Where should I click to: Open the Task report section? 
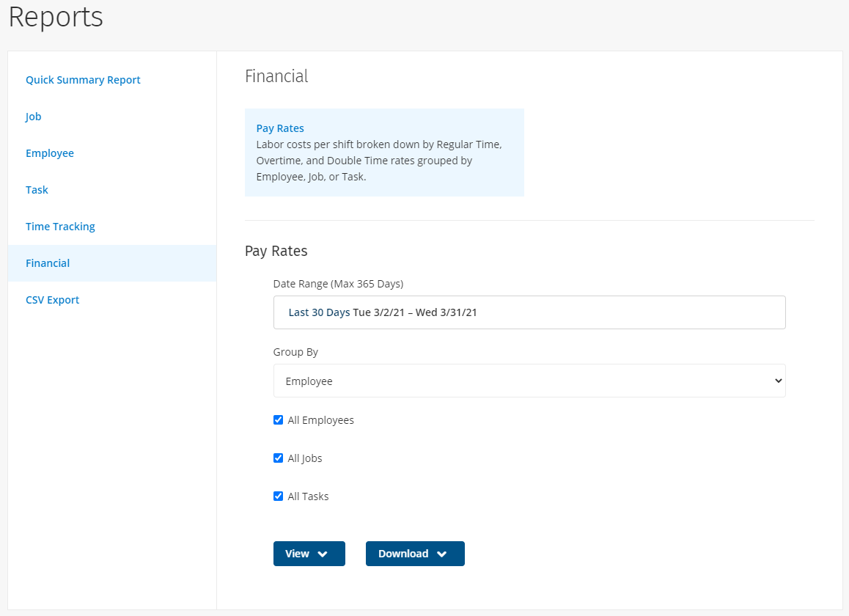37,189
